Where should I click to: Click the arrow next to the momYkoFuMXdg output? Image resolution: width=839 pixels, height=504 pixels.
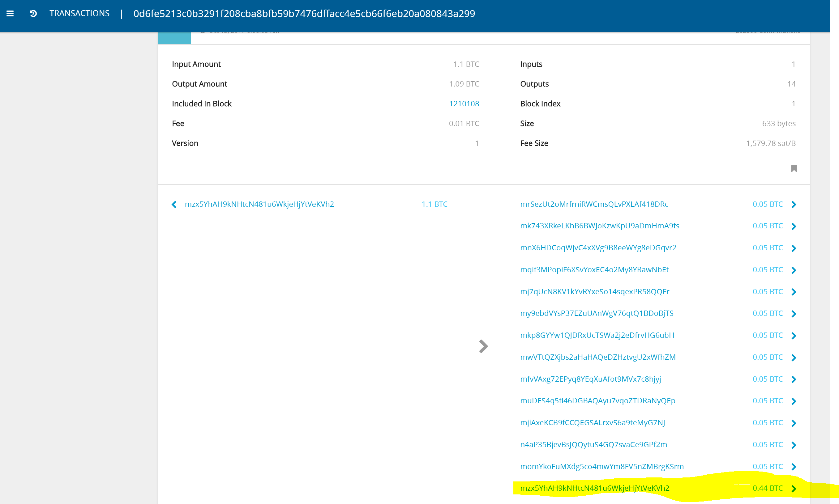point(794,467)
